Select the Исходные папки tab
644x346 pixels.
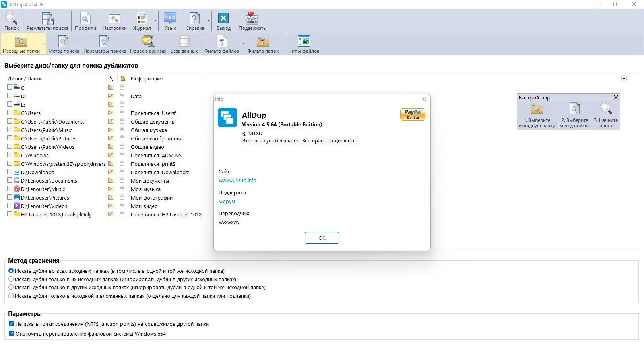(x=21, y=44)
